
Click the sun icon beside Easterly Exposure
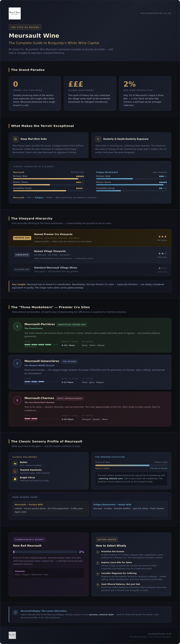[98, 139]
